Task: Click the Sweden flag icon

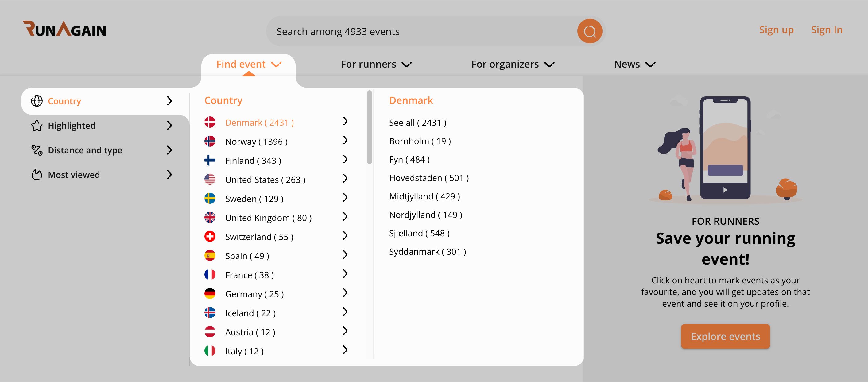Action: click(210, 199)
